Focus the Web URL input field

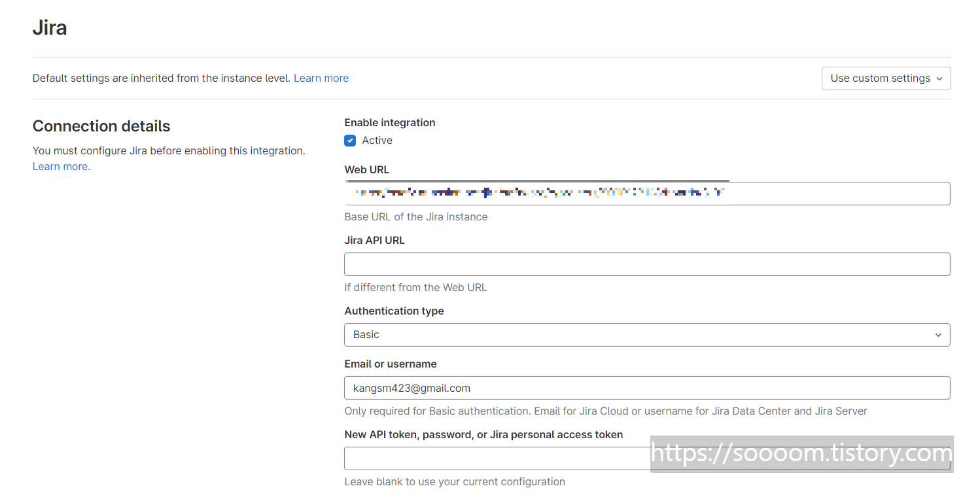coord(647,194)
